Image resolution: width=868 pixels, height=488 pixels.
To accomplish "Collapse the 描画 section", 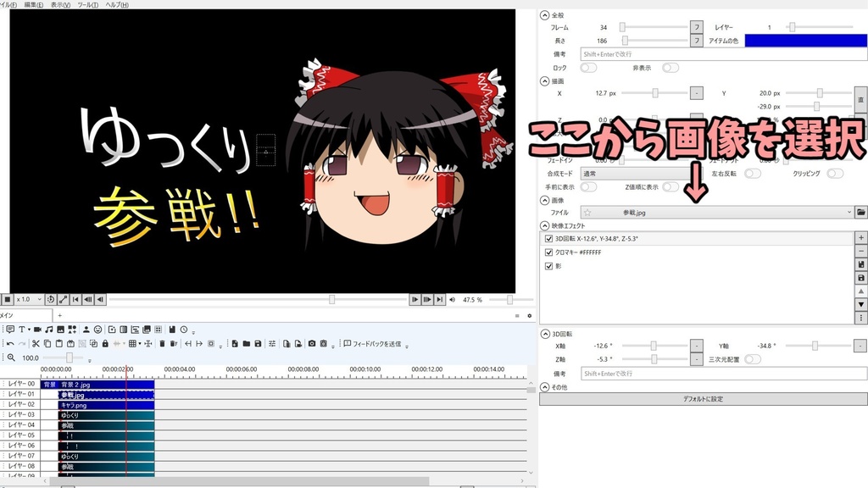I will pos(545,80).
